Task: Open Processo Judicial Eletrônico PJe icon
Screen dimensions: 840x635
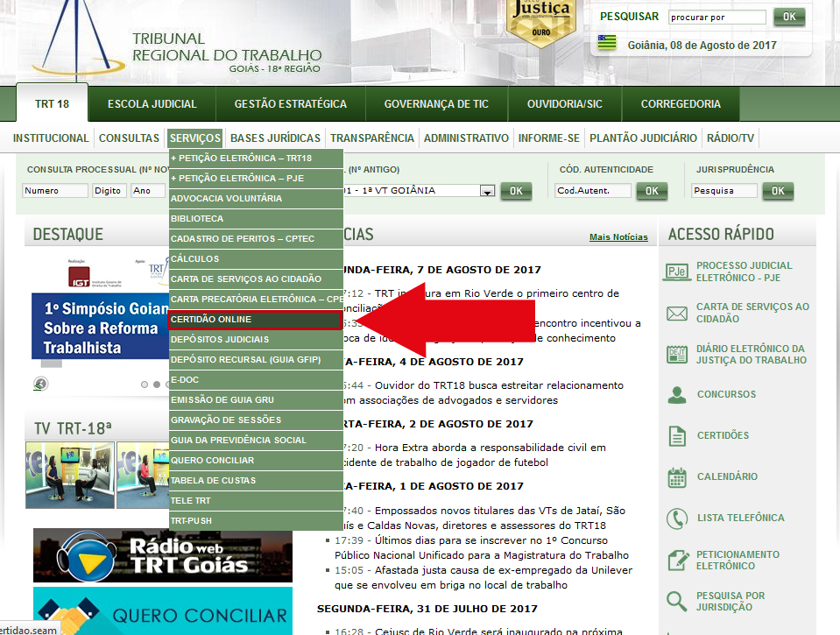Action: pyautogui.click(x=677, y=272)
